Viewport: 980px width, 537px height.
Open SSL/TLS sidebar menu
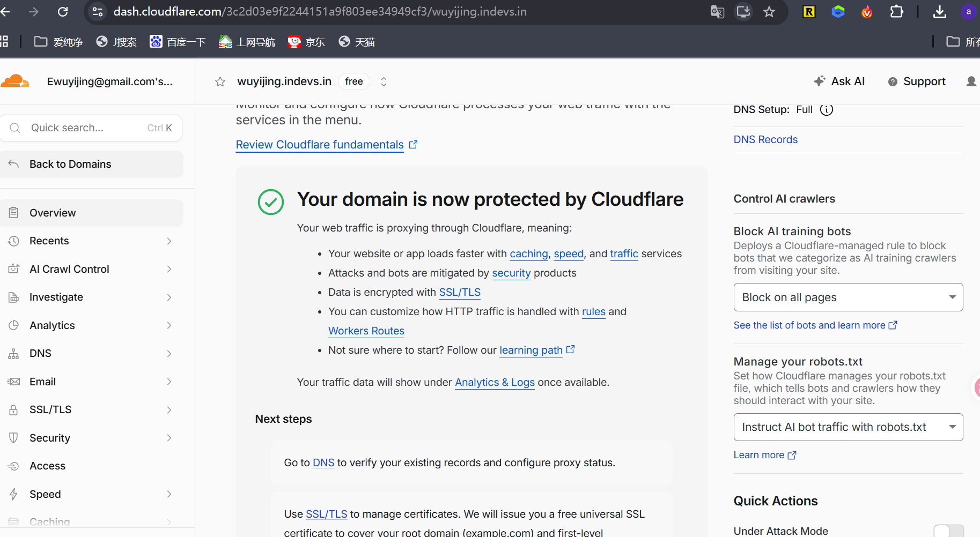coord(92,410)
